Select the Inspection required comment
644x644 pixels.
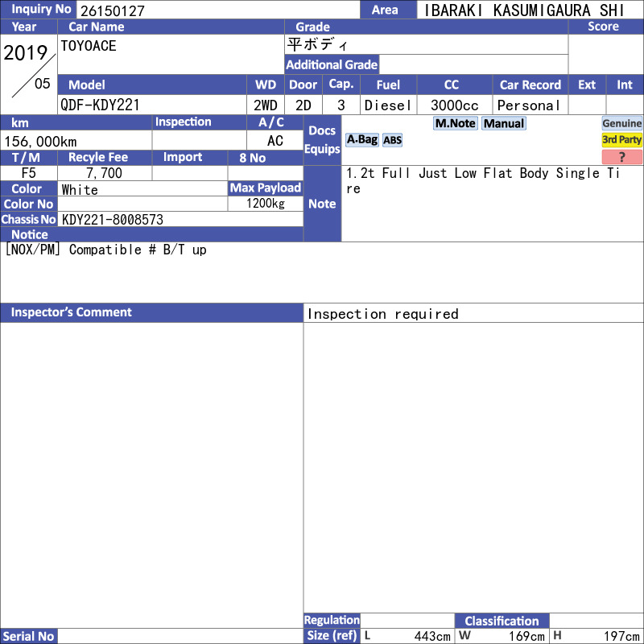[383, 314]
